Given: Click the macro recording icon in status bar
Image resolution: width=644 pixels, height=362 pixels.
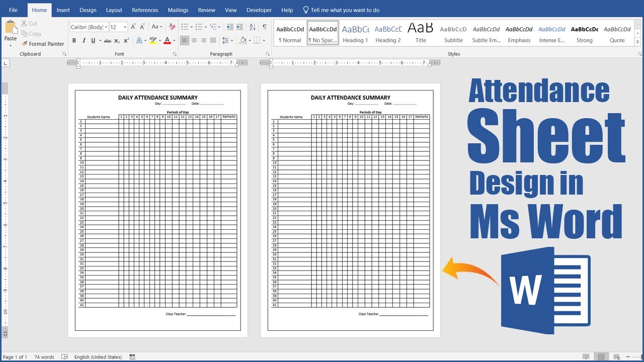Looking at the screenshot, I should (132, 357).
